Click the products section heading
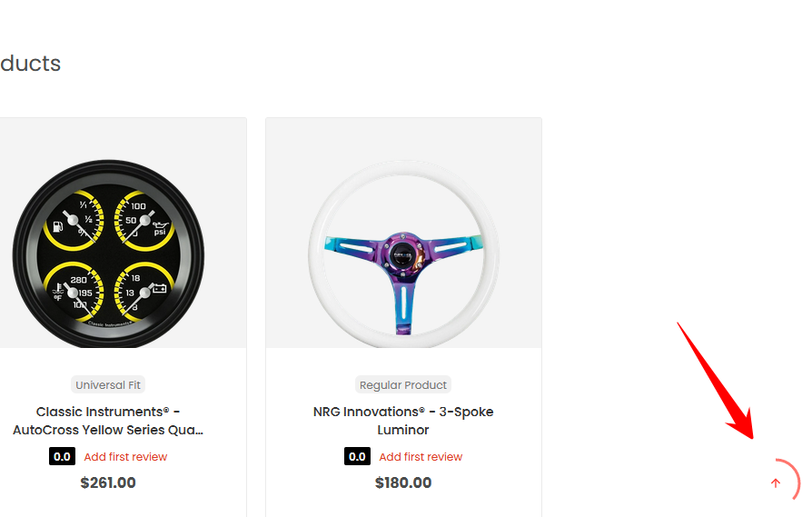This screenshot has height=517, width=812. click(x=30, y=64)
